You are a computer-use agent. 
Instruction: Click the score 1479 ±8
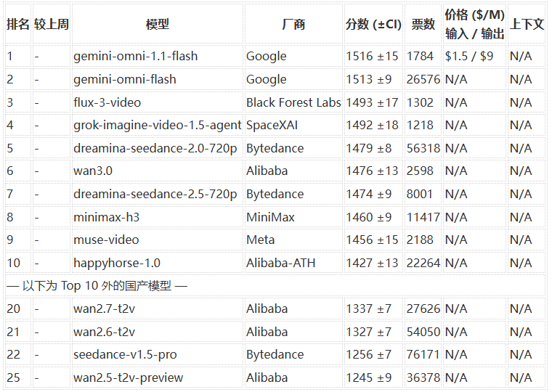[368, 149]
